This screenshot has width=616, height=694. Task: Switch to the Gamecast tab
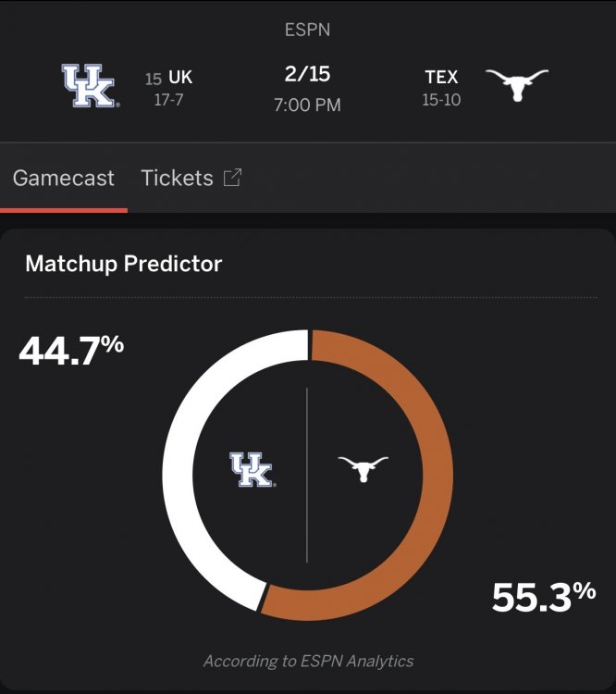[64, 178]
